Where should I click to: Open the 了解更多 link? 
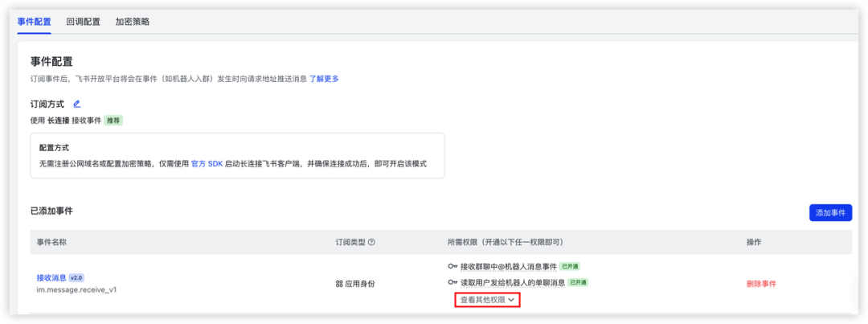tap(324, 79)
